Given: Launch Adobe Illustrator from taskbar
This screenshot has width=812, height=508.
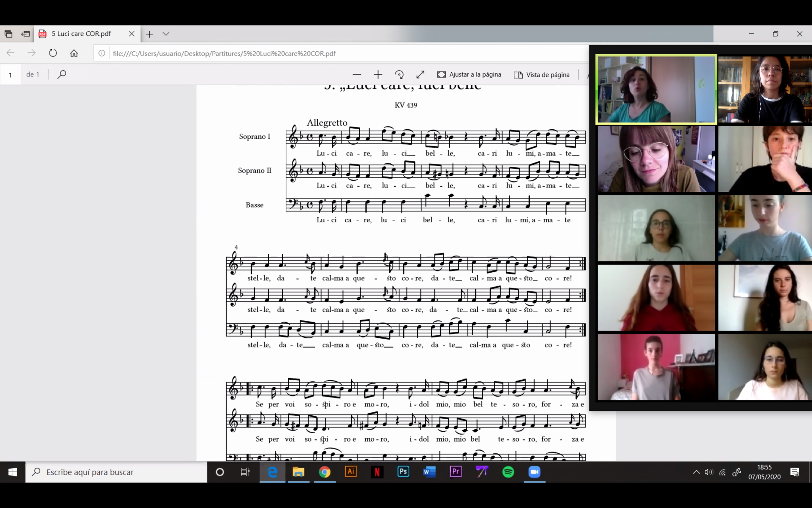Looking at the screenshot, I should pos(351,472).
